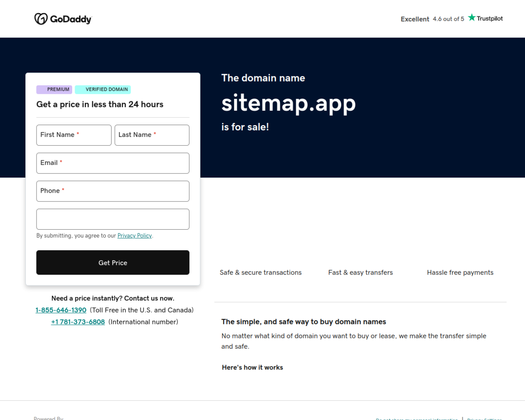
Task: Click the PREMIUM badge
Action: pyautogui.click(x=54, y=89)
